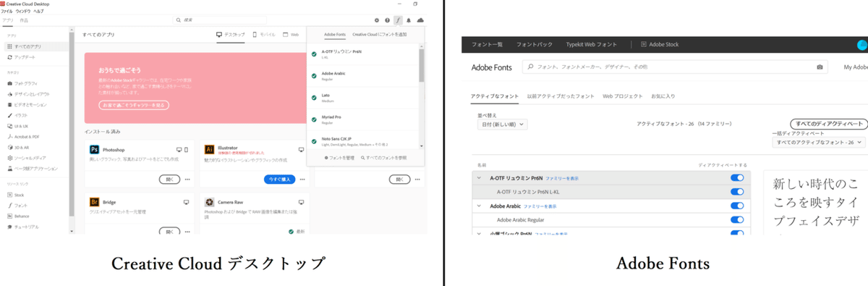Viewport: 868px width, 286px height.
Task: Click the notifications bell icon in Creative Cloud
Action: tap(408, 20)
